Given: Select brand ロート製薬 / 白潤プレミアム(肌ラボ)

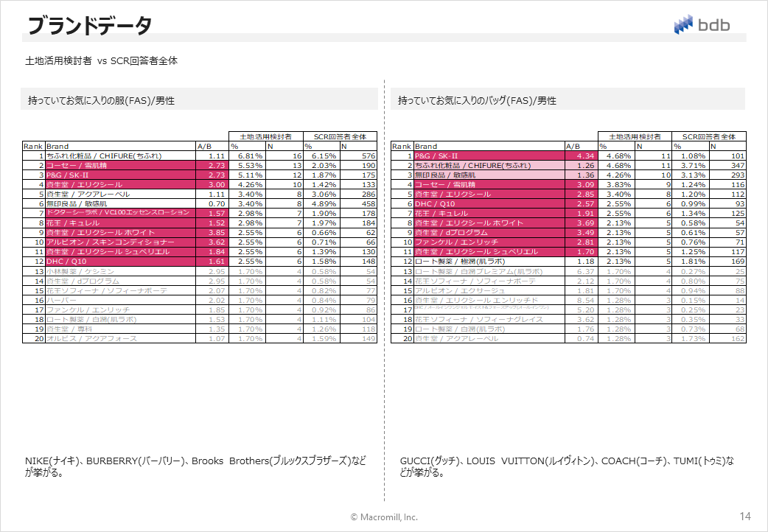Looking at the screenshot, I should point(490,271).
